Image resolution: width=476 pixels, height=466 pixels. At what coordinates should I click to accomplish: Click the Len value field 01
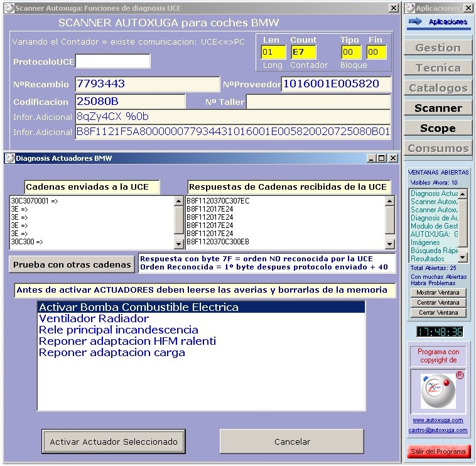[x=273, y=52]
